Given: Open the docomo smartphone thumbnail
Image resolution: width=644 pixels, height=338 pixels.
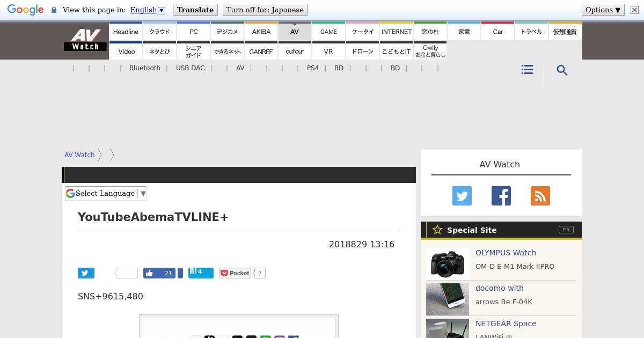Looking at the screenshot, I should [x=448, y=299].
